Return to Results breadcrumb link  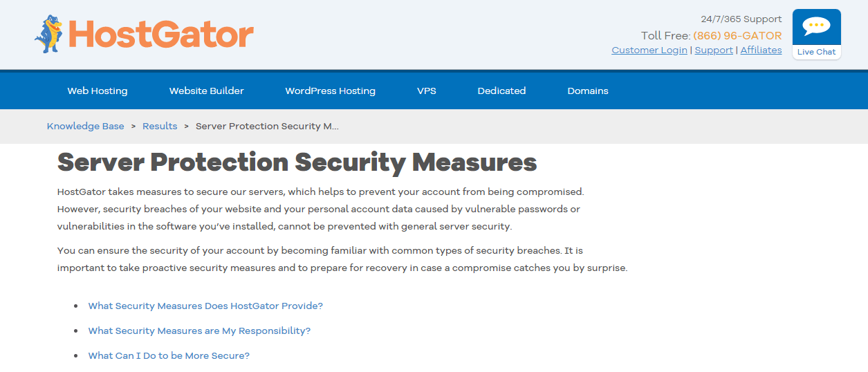pos(160,126)
